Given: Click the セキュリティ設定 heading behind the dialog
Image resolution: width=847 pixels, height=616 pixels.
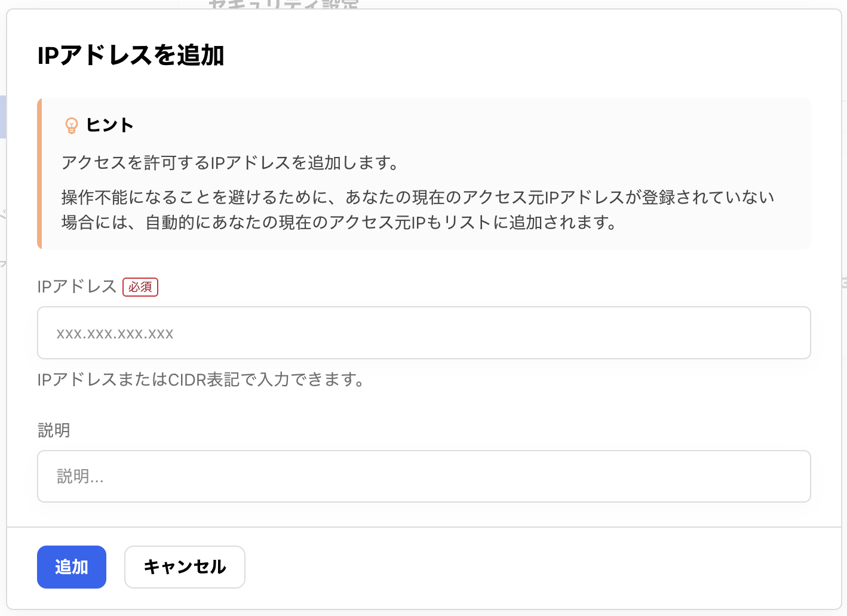Looking at the screenshot, I should tap(283, 4).
